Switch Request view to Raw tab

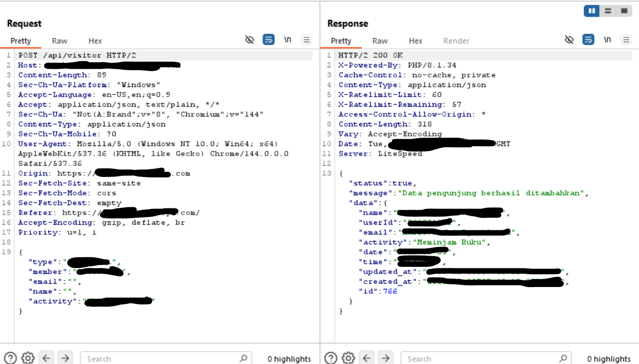point(60,40)
